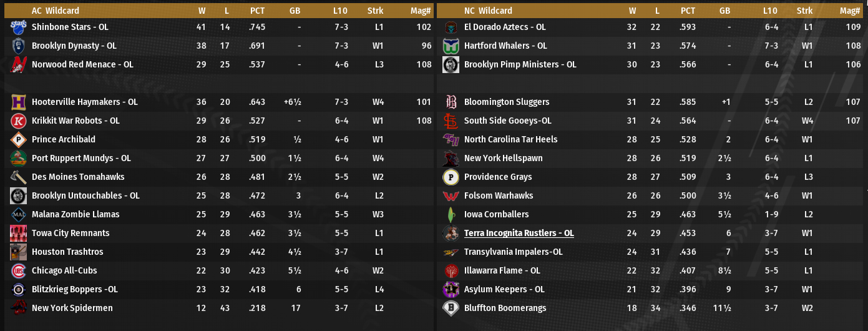Screen dimensions: 868x331
Task: Click the Hartford Whalers logo icon
Action: [451, 46]
